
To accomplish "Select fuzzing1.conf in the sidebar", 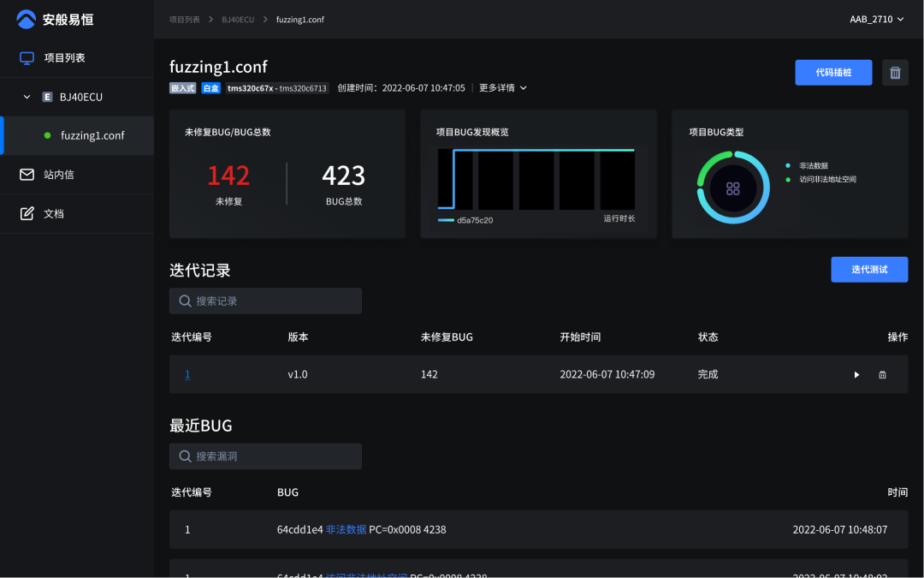I will point(92,136).
